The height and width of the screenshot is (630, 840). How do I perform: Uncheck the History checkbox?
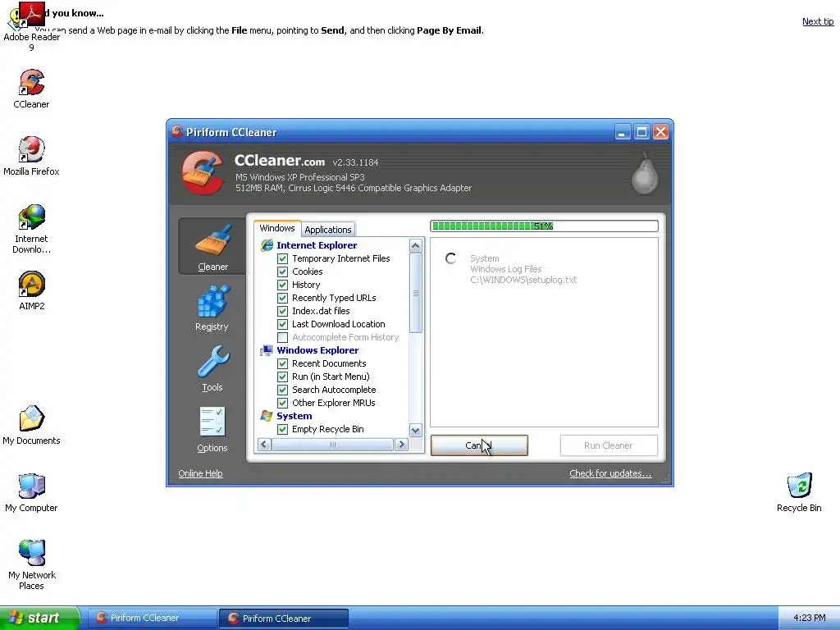pos(282,285)
